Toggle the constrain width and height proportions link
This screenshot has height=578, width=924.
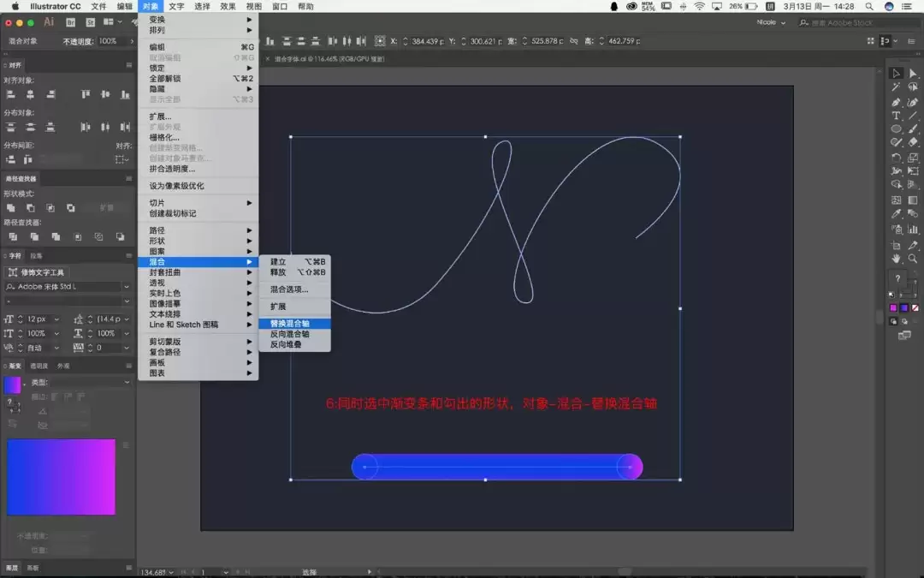pyautogui.click(x=574, y=41)
